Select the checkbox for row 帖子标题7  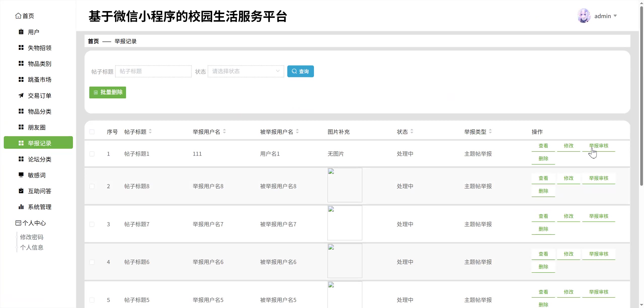pos(92,224)
